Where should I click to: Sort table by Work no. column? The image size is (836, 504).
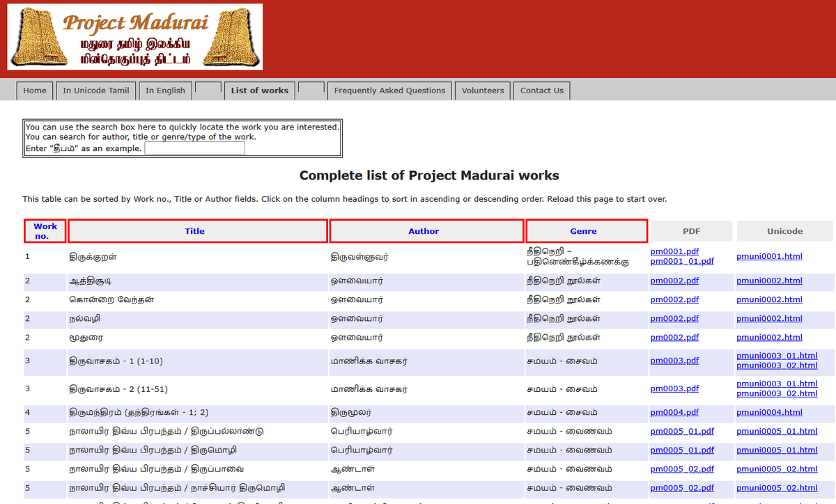pyautogui.click(x=45, y=231)
